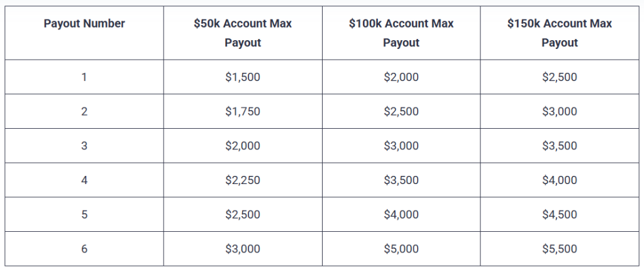Image resolution: width=644 pixels, height=272 pixels.
Task: Select the $2,250 payout amount
Action: pyautogui.click(x=243, y=180)
